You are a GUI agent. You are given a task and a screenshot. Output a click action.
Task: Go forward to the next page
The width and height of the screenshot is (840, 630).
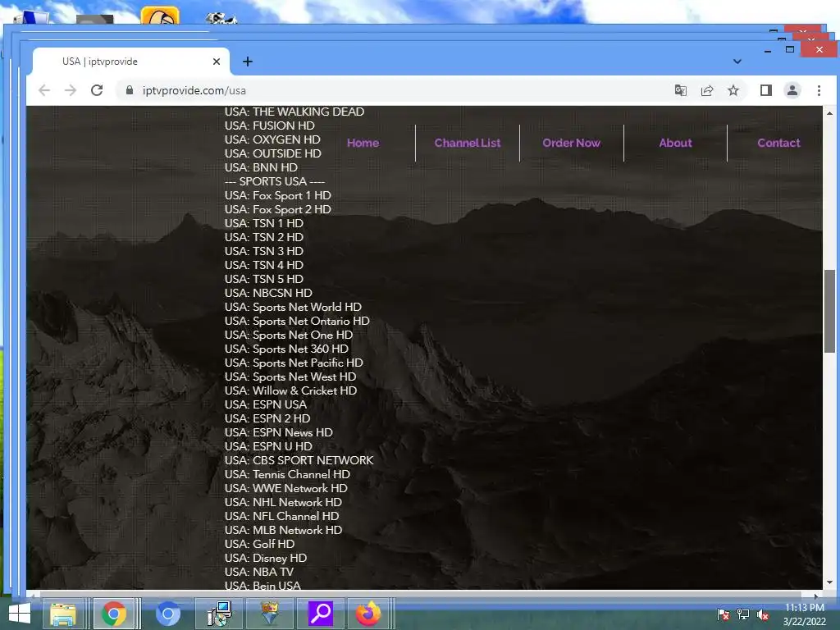point(71,90)
